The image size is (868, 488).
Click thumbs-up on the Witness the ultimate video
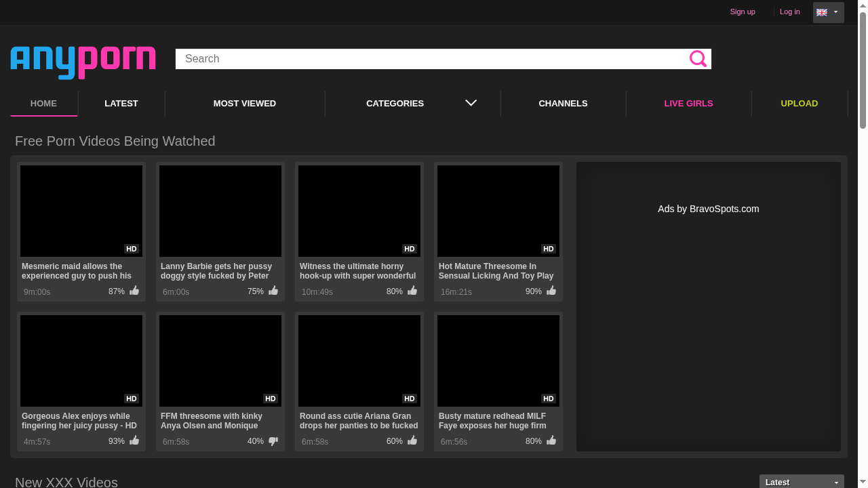click(412, 290)
